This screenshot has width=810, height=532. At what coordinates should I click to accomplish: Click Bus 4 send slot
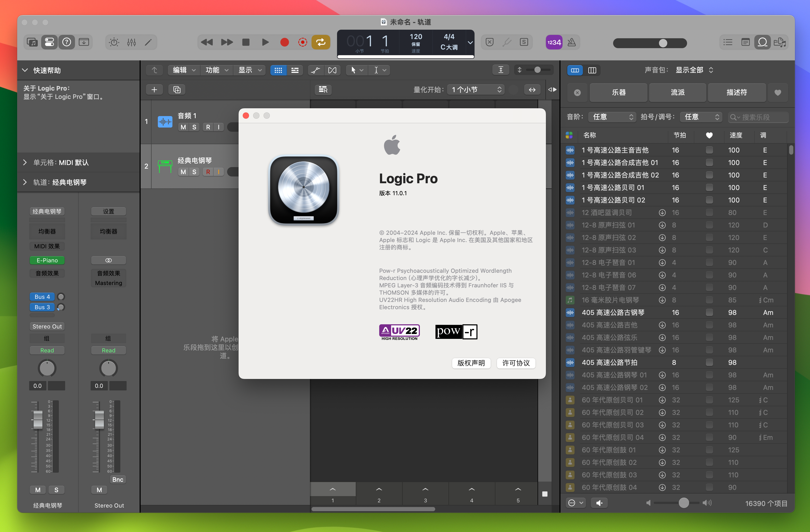point(42,297)
